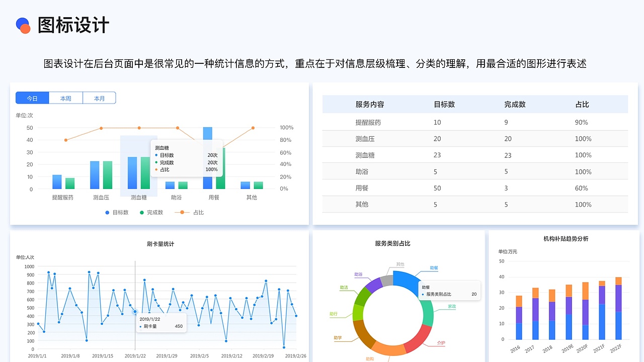This screenshot has height=362, width=644.
Task: Toggle the 目标数 legend item
Action: pos(117,213)
